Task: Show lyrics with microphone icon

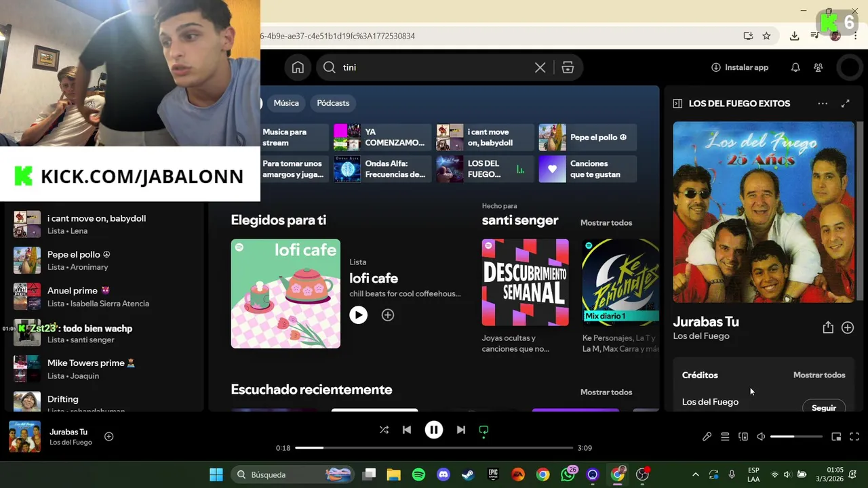Action: click(x=707, y=437)
